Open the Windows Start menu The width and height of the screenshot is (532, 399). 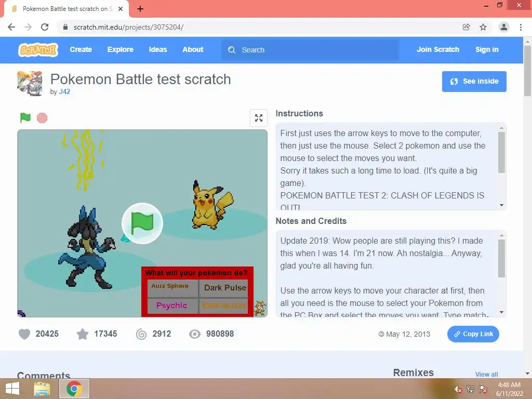tap(12, 389)
